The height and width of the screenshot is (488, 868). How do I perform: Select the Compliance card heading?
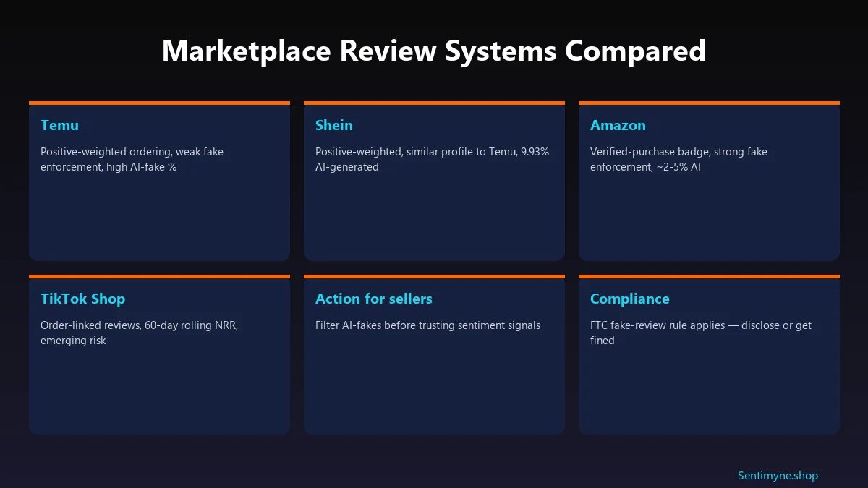click(x=630, y=299)
